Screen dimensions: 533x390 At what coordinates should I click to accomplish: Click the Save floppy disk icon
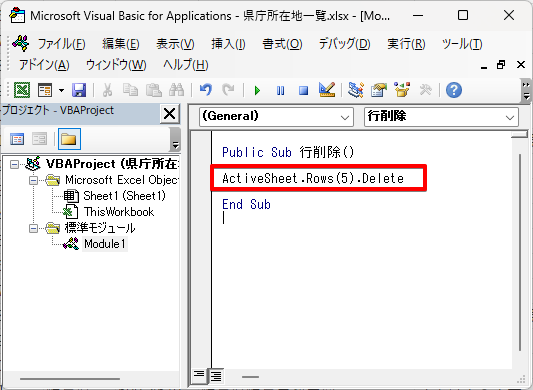tap(79, 90)
